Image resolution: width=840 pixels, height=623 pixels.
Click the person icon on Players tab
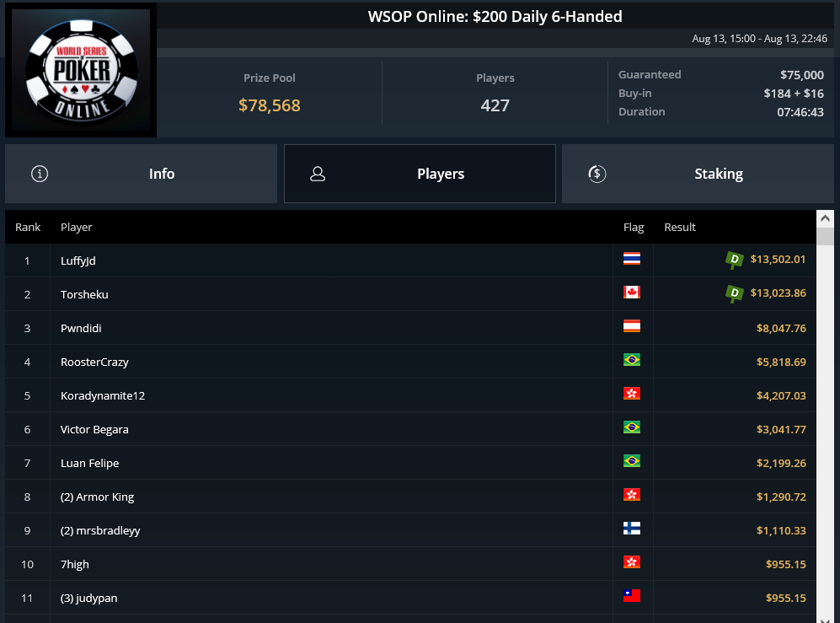318,174
